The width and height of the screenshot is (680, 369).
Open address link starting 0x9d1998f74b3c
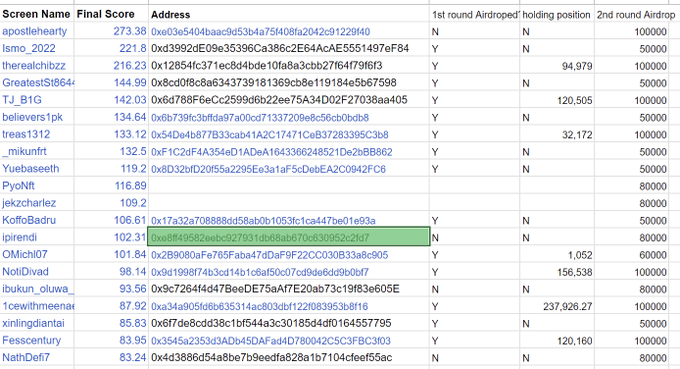coord(260,272)
